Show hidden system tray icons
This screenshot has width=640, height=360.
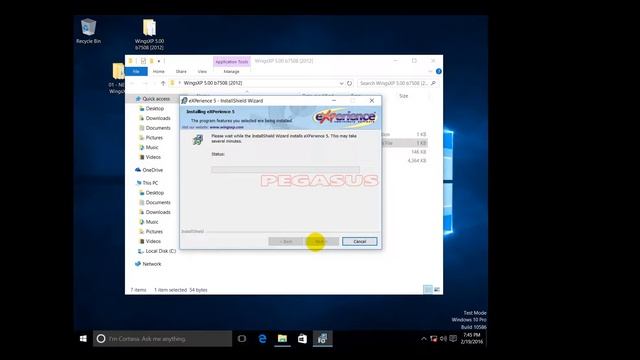coord(424,339)
